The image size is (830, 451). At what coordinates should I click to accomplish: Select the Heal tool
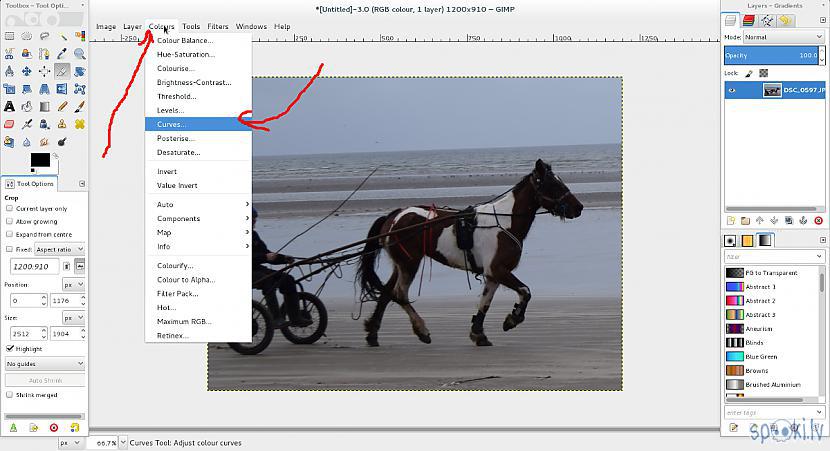[x=80, y=124]
